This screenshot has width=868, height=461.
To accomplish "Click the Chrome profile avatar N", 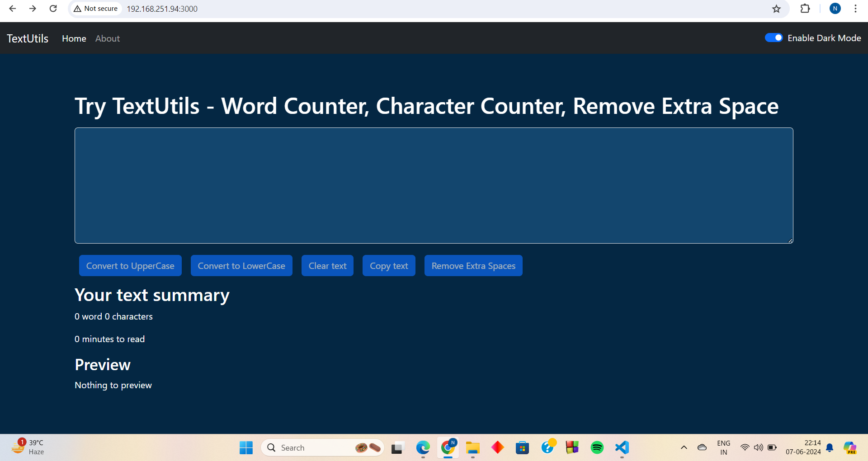I will click(x=835, y=9).
